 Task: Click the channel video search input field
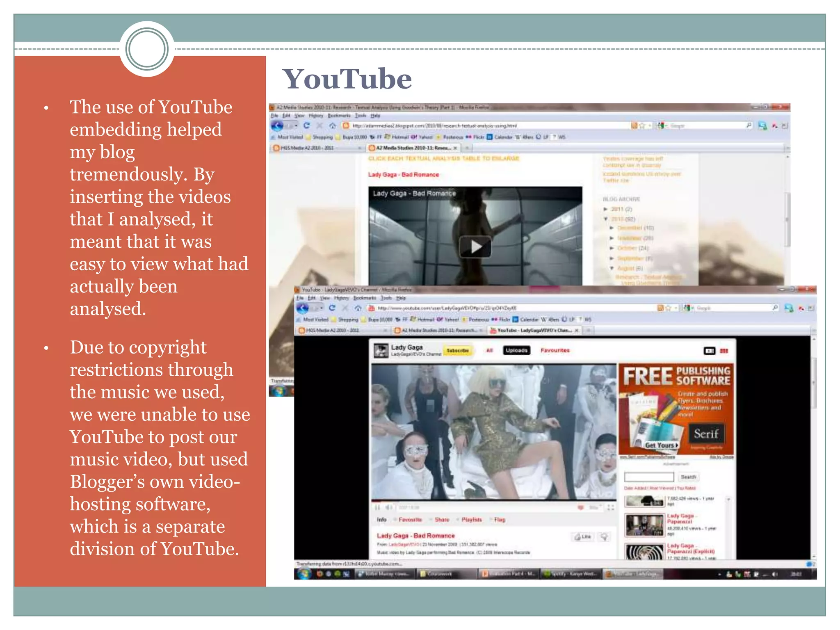649,477
